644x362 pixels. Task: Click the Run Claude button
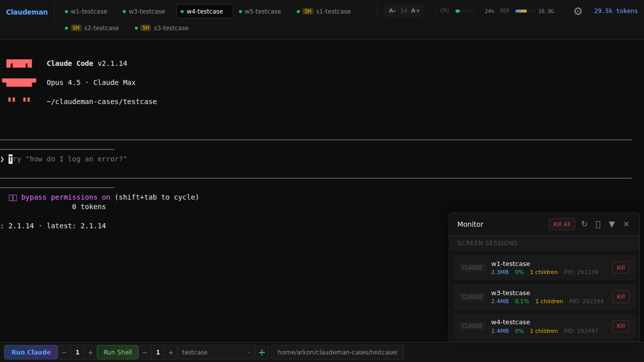(x=31, y=352)
